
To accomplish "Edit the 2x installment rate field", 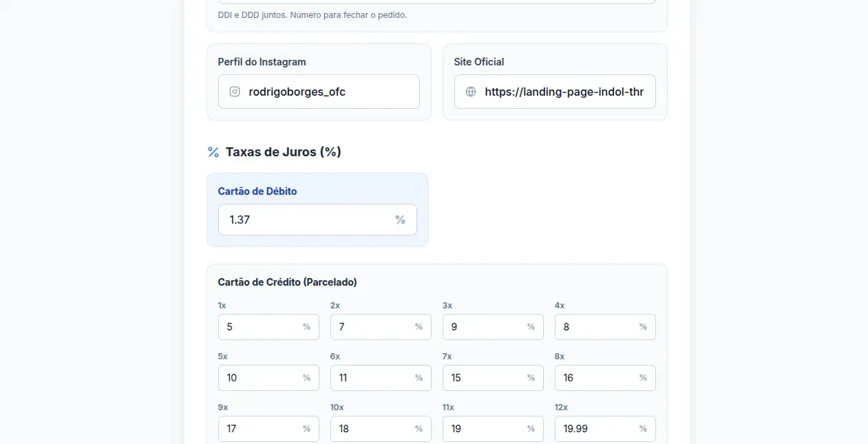I will 381,327.
